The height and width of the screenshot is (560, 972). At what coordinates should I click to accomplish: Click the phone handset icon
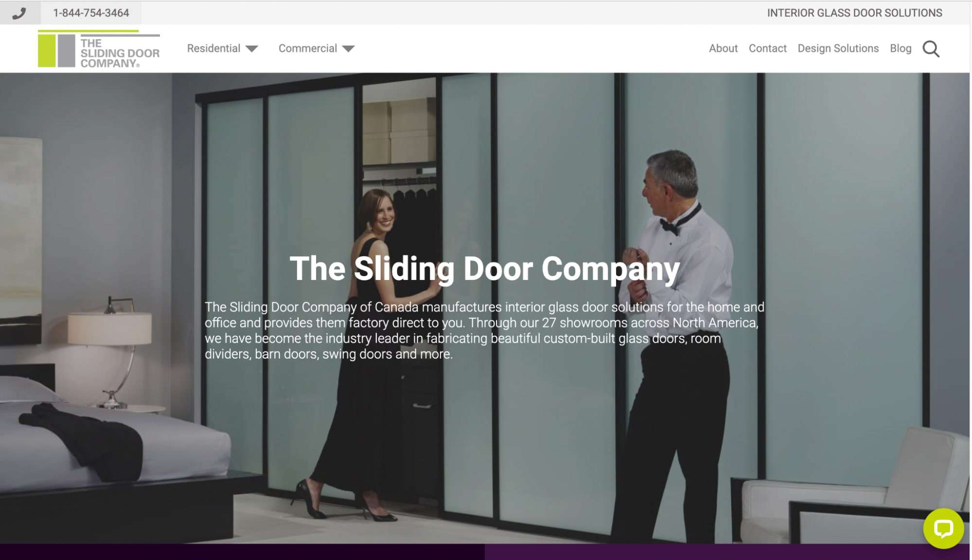(x=19, y=13)
